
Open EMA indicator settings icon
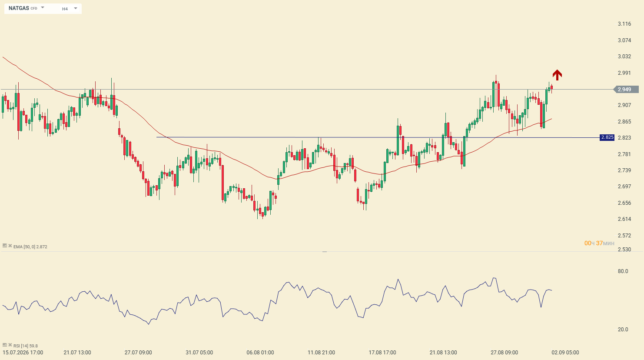click(5, 246)
